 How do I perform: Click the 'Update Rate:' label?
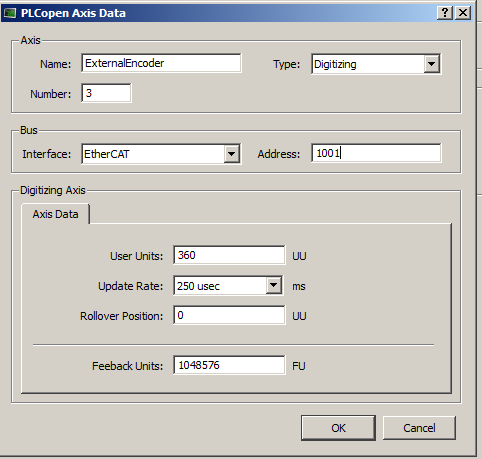pyautogui.click(x=131, y=286)
